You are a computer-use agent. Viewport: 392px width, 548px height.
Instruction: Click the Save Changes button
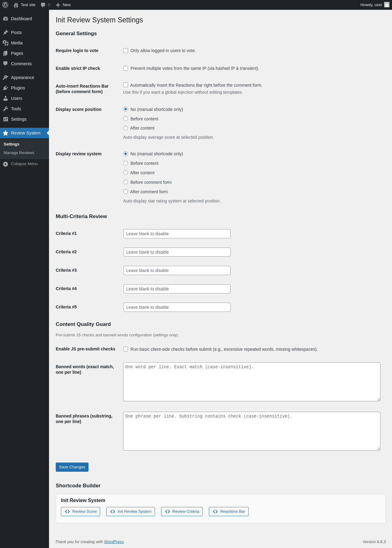(72, 467)
